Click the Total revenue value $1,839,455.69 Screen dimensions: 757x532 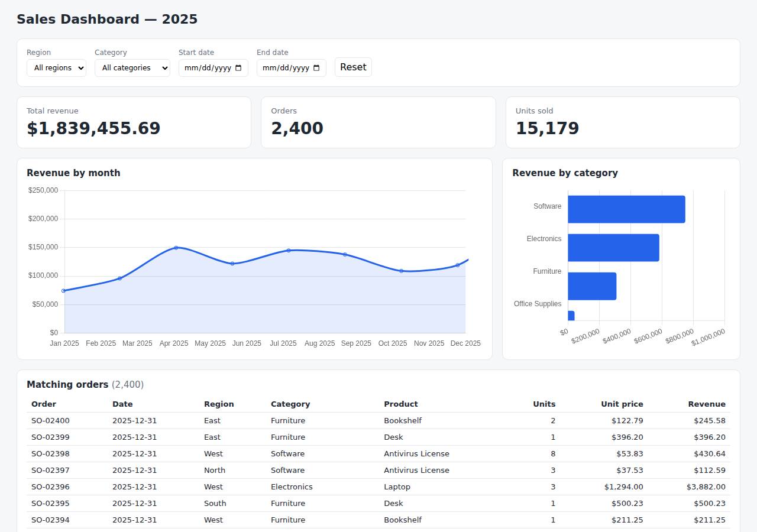pos(93,128)
